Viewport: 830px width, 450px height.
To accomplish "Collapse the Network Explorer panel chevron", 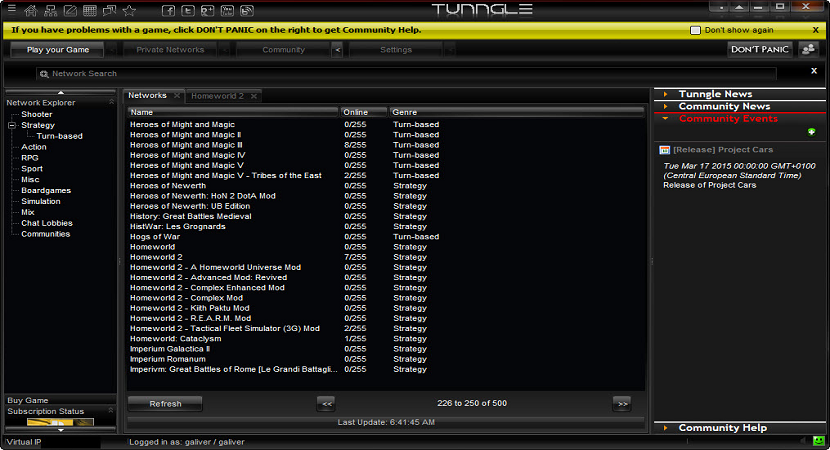I will click(111, 102).
